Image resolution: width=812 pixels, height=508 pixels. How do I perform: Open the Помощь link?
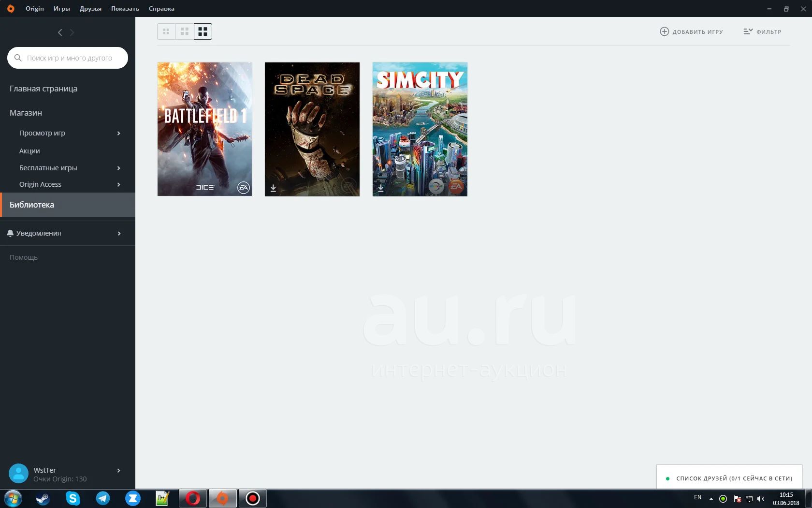(24, 257)
